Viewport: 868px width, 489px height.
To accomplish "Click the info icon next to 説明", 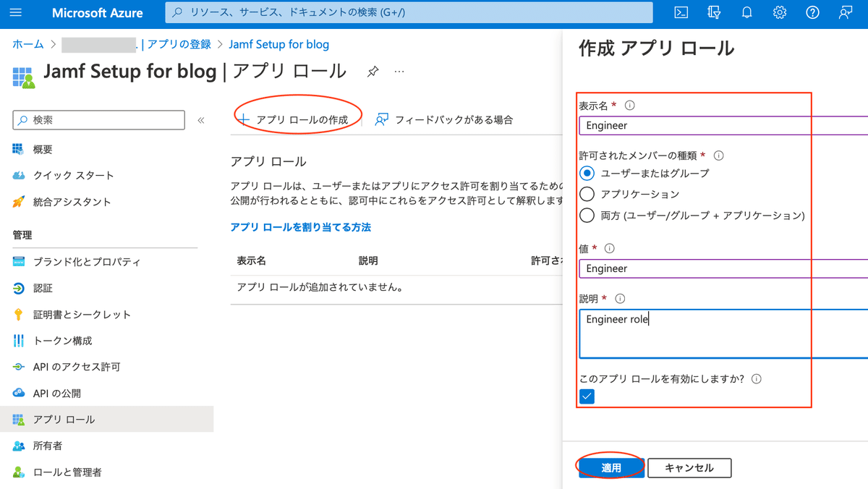I will tap(620, 299).
